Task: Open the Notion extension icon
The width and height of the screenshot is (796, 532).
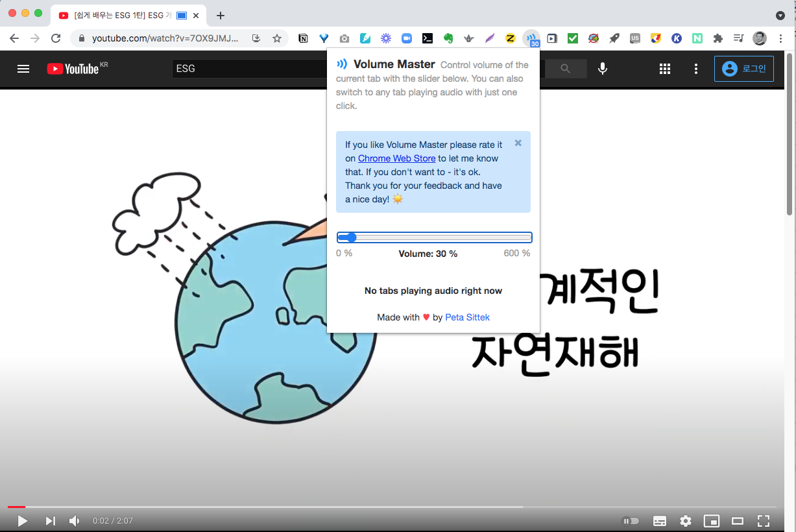Action: click(x=303, y=38)
